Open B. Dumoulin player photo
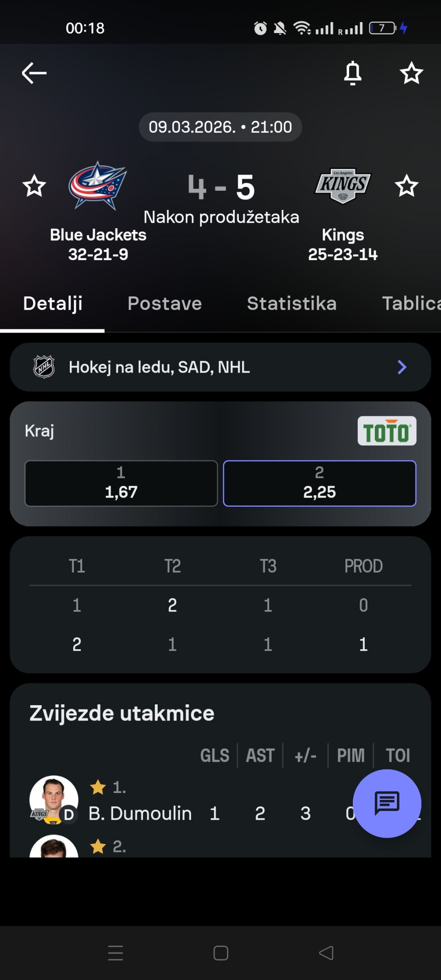Image resolution: width=441 pixels, height=980 pixels. tap(53, 799)
